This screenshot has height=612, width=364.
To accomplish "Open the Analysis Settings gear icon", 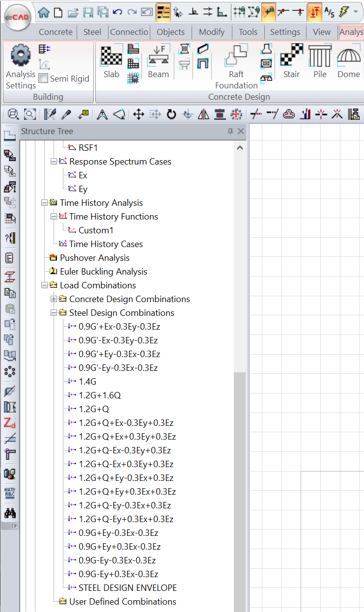I will (x=21, y=56).
